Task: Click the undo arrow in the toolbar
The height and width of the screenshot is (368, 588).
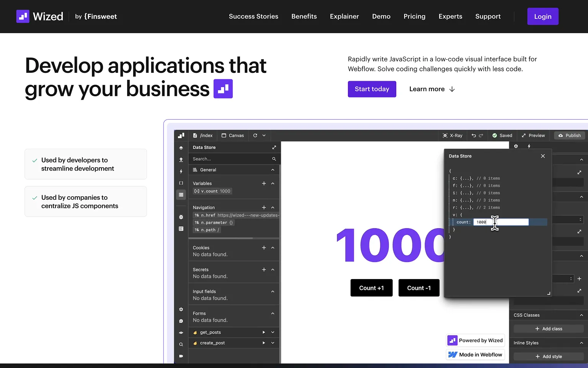Action: pos(474,135)
